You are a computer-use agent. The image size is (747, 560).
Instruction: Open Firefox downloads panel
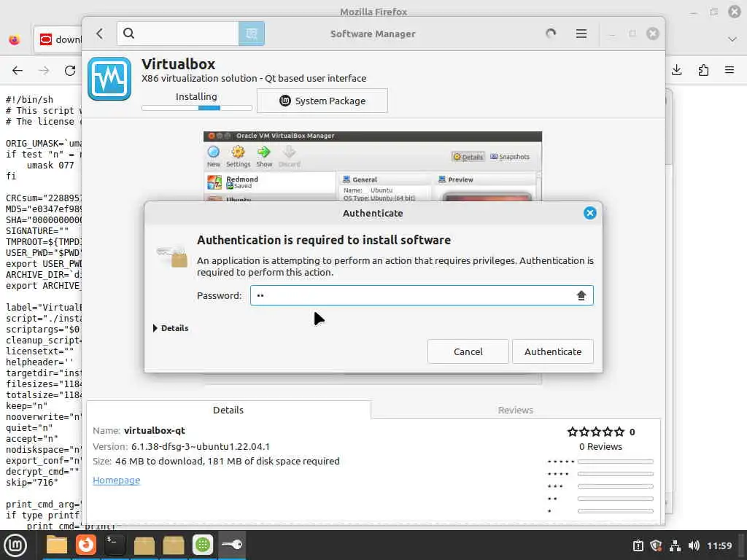pos(676,71)
